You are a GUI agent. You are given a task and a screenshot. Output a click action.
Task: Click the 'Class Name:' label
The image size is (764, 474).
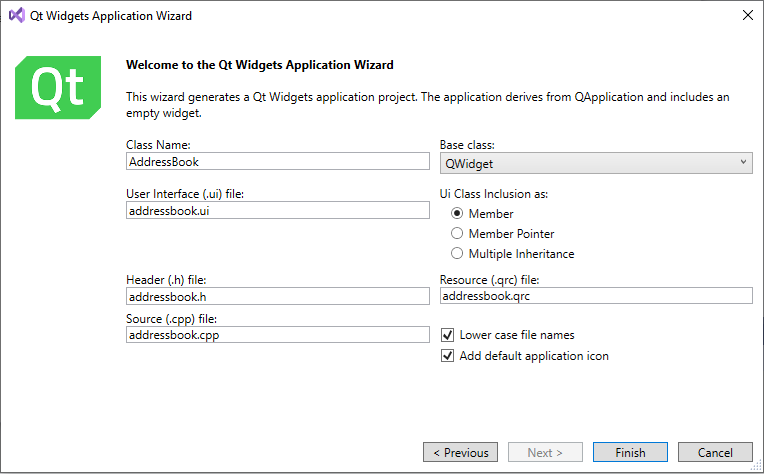[158, 145]
